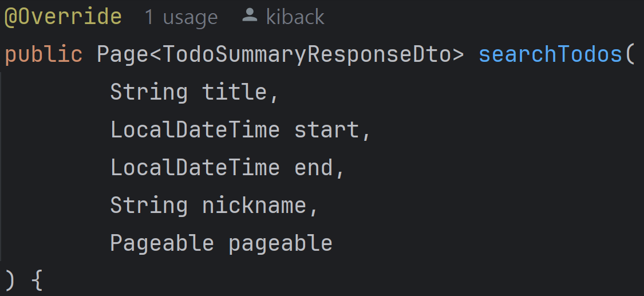Screen dimensions: 644x296
Task: Click the Pageable type name
Action: click(x=162, y=243)
